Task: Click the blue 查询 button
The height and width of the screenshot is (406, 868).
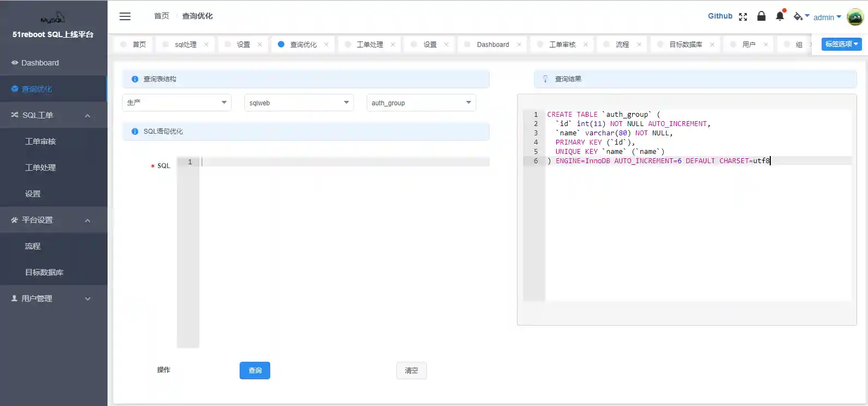Action: click(255, 371)
